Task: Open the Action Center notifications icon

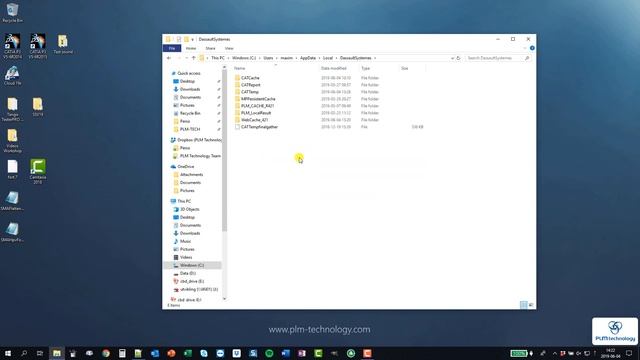Action: pos(629,353)
